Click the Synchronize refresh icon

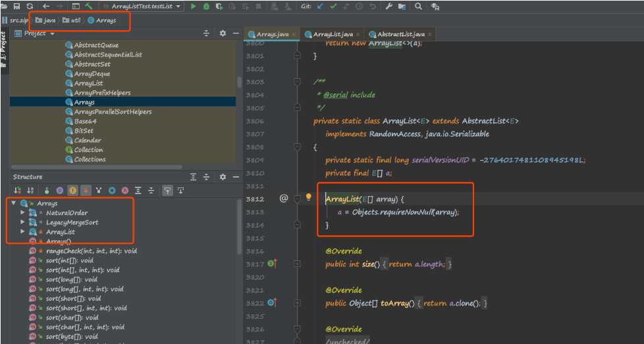pyautogui.click(x=30, y=6)
